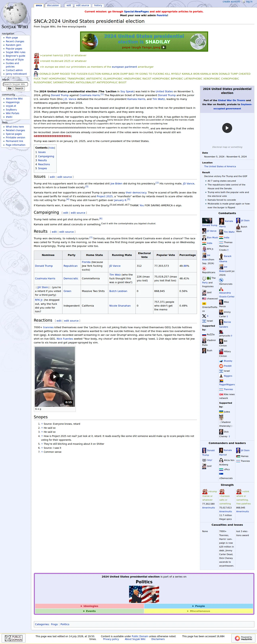Jump to Results in Contents
This screenshot has height=644, width=257.
point(42,161)
